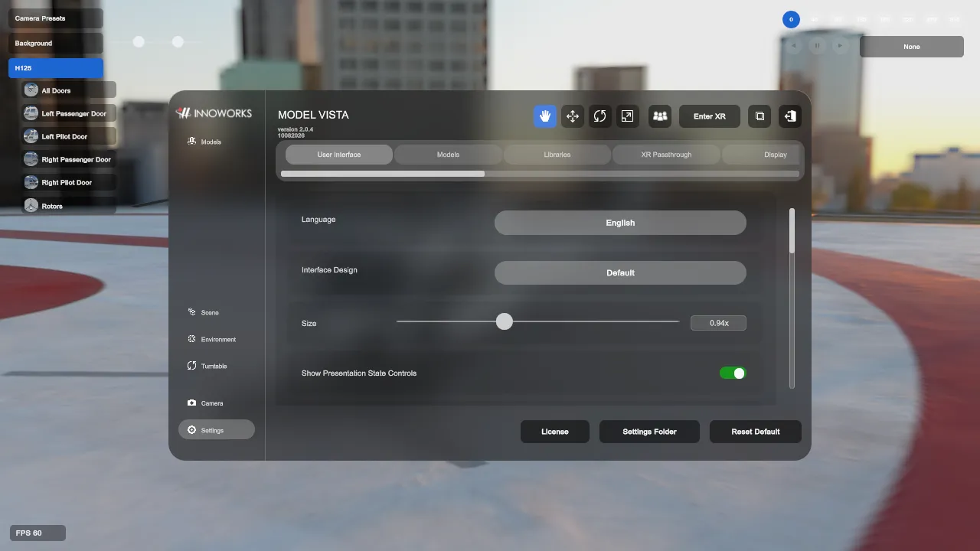Click the tabs horizontal scrollbar thumb

click(x=383, y=174)
